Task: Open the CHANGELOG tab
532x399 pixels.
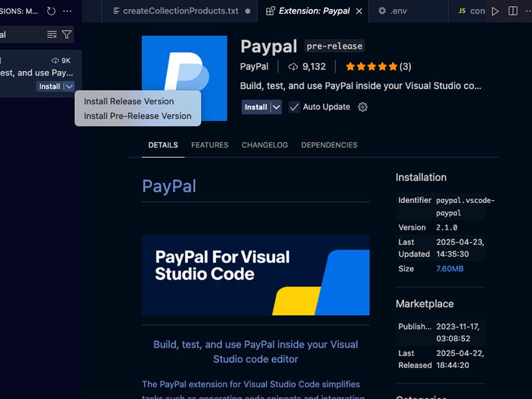Action: [265, 145]
